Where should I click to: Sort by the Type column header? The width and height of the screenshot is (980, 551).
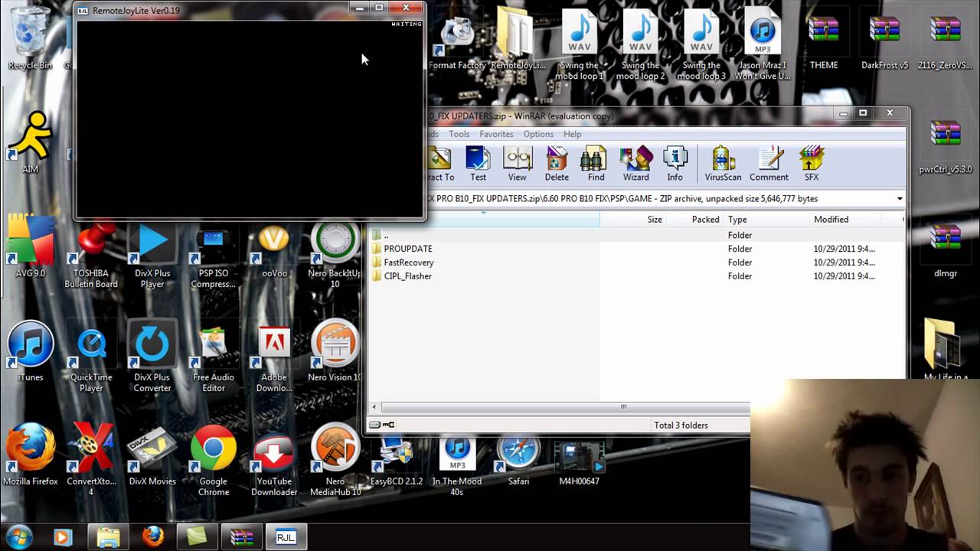pyautogui.click(x=766, y=220)
